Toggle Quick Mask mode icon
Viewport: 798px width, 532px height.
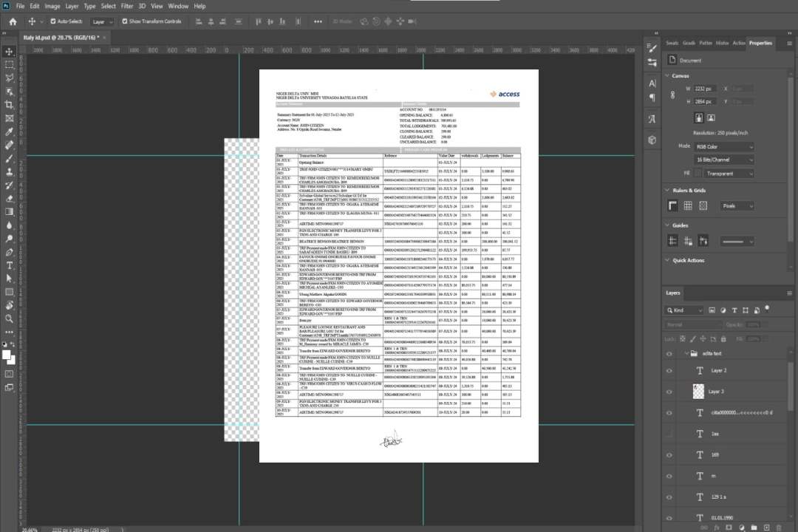click(9, 374)
